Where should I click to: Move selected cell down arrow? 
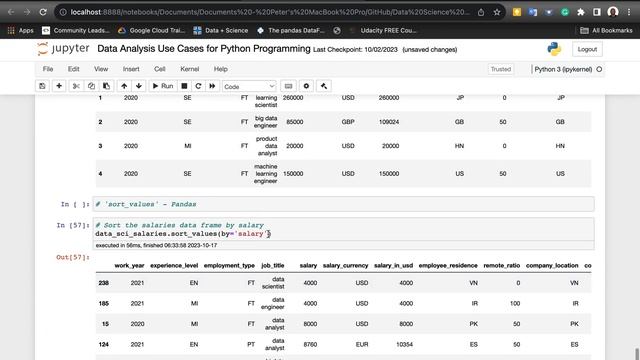click(x=139, y=86)
